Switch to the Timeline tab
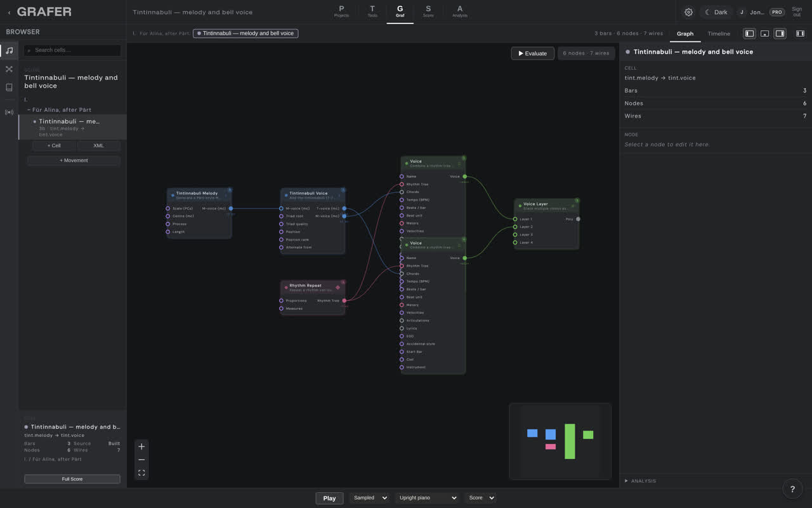The width and height of the screenshot is (812, 508). tap(719, 34)
